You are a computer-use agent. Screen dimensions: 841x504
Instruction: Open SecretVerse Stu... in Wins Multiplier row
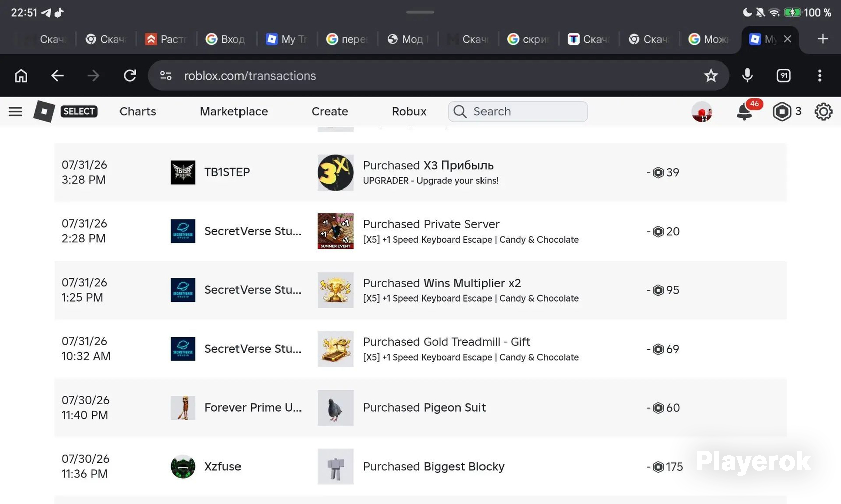[x=253, y=290]
